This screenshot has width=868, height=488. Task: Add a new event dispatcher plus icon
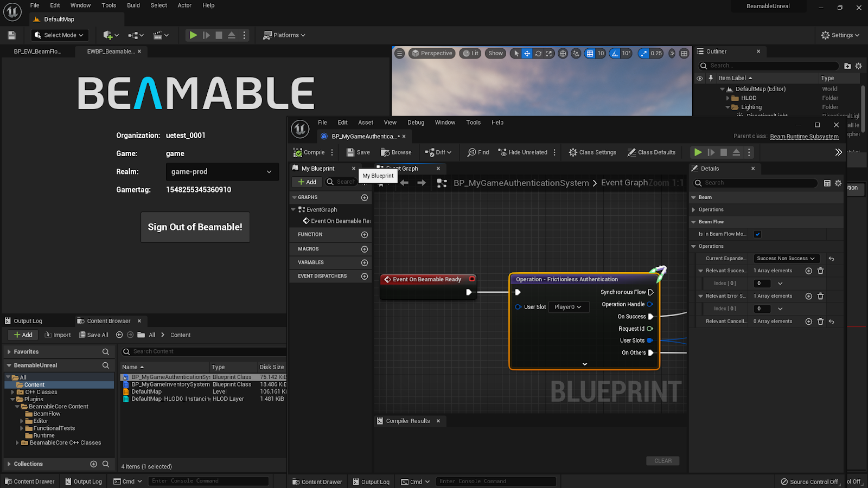[x=365, y=276]
